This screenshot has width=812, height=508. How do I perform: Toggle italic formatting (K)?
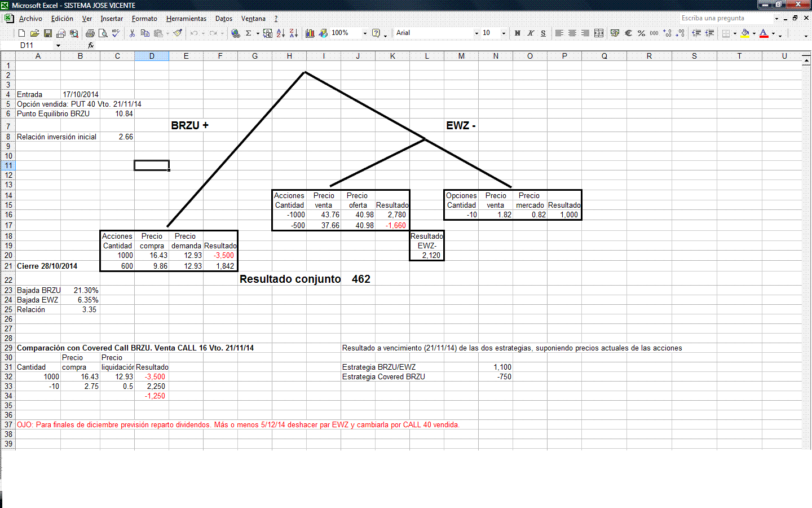pyautogui.click(x=530, y=33)
